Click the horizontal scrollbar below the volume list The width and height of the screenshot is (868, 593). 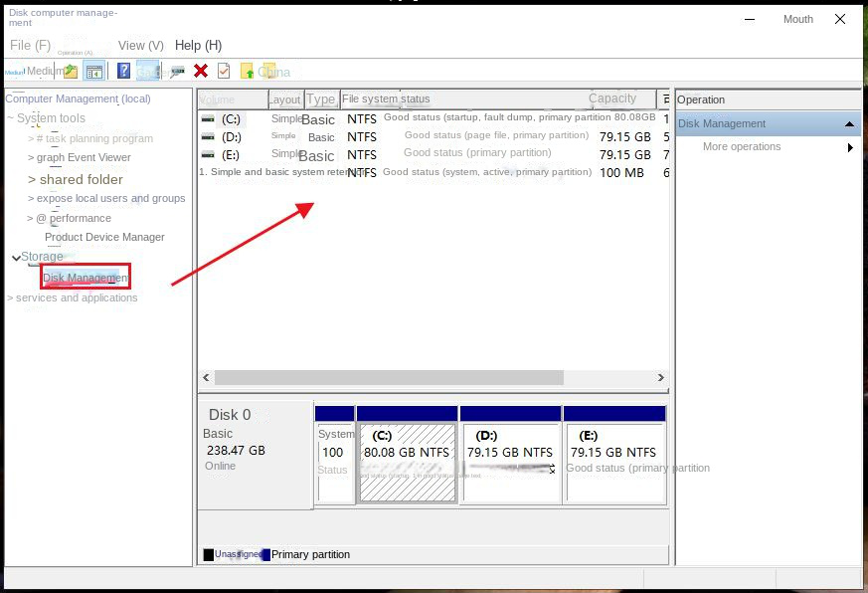coord(433,377)
